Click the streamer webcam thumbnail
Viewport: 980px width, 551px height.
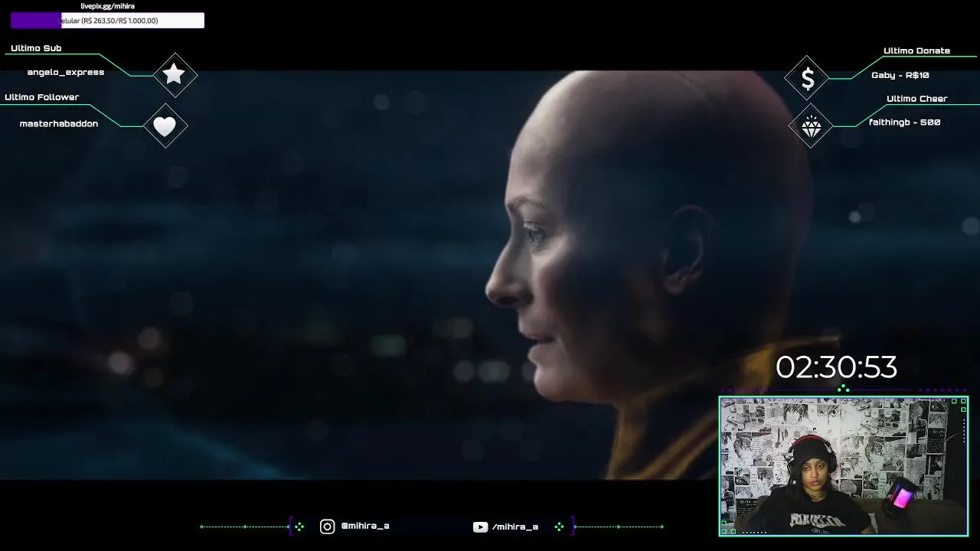coord(843,466)
